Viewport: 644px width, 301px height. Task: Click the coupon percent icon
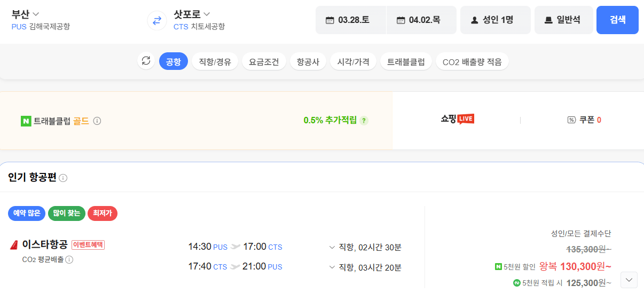[571, 120]
